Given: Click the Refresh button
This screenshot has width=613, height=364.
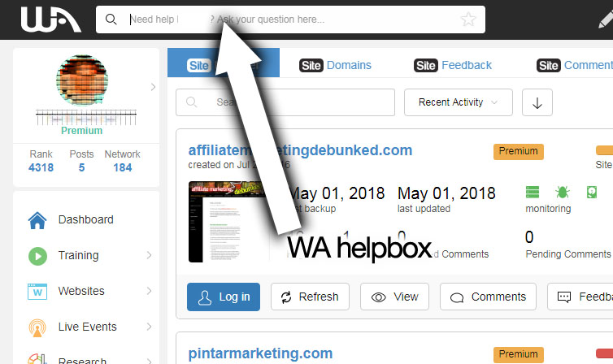Looking at the screenshot, I should (310, 297).
